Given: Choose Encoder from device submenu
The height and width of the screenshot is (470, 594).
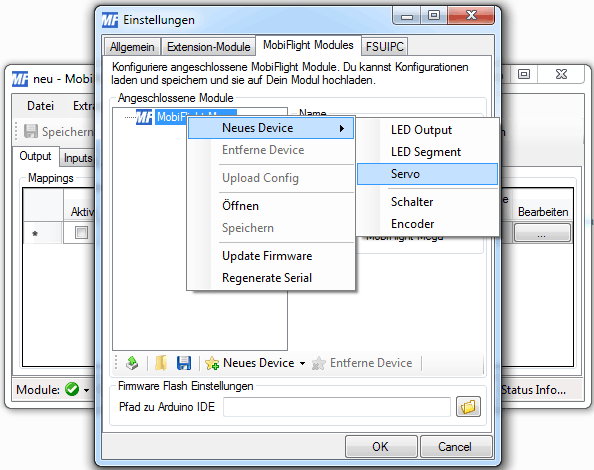Looking at the screenshot, I should pyautogui.click(x=427, y=224).
